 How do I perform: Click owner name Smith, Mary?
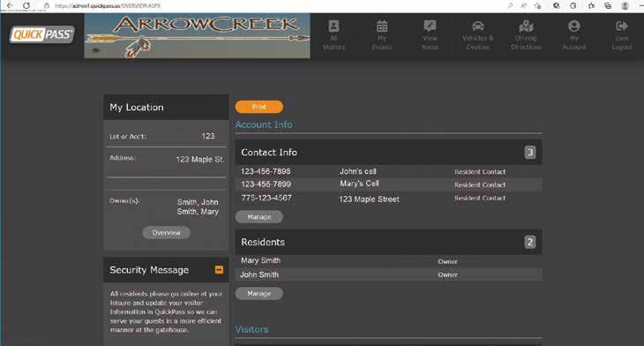pyautogui.click(x=198, y=212)
